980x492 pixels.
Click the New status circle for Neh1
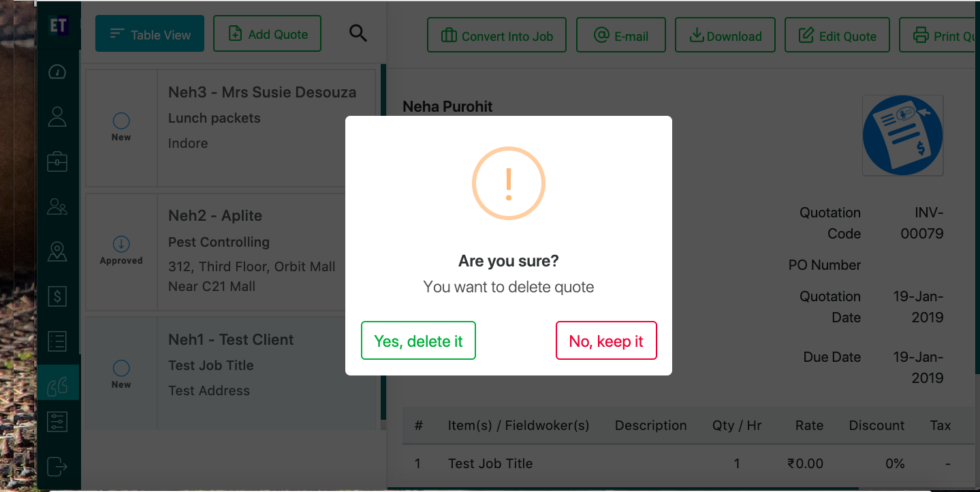point(121,369)
